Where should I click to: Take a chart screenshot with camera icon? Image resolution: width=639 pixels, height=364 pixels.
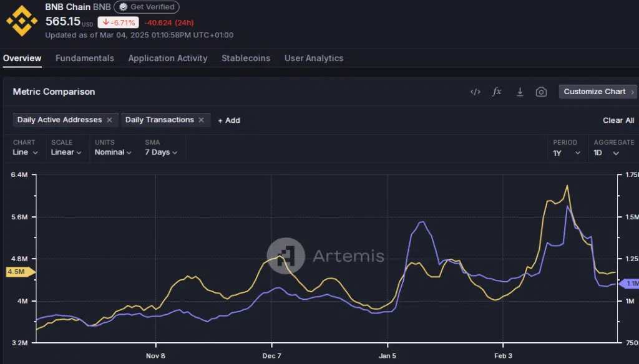pyautogui.click(x=541, y=92)
